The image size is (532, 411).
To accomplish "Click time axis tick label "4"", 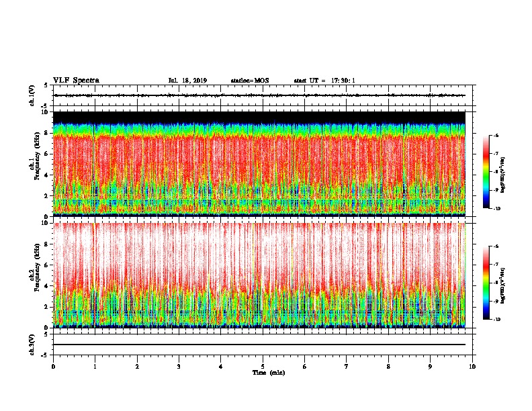I will coord(221,367).
